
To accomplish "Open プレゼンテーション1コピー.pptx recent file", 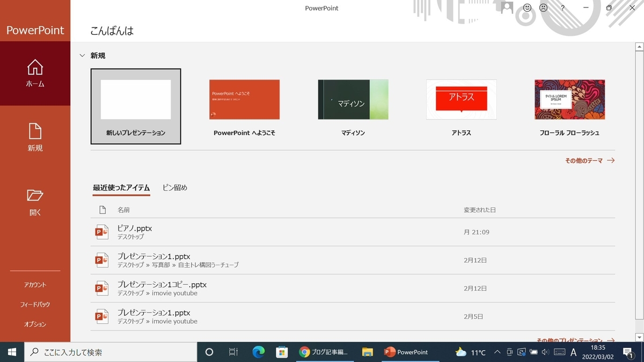I will coord(354,288).
